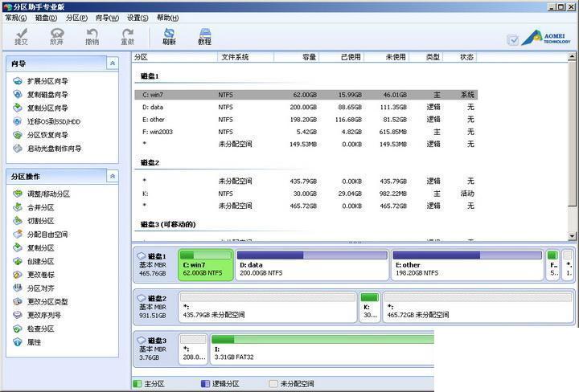
Task: Open the 教程 tutorial toolbar icon
Action: tap(204, 36)
